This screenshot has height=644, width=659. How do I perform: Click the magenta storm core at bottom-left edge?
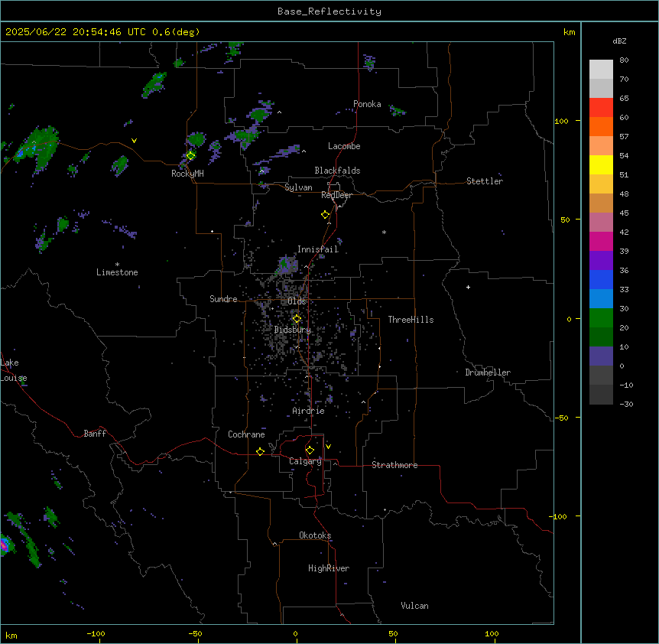[x=3, y=545]
